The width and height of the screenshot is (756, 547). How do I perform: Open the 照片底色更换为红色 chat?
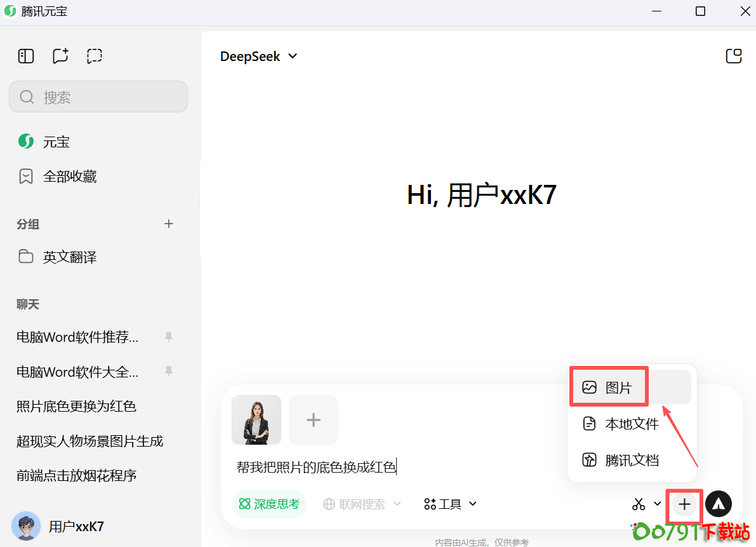click(x=76, y=407)
